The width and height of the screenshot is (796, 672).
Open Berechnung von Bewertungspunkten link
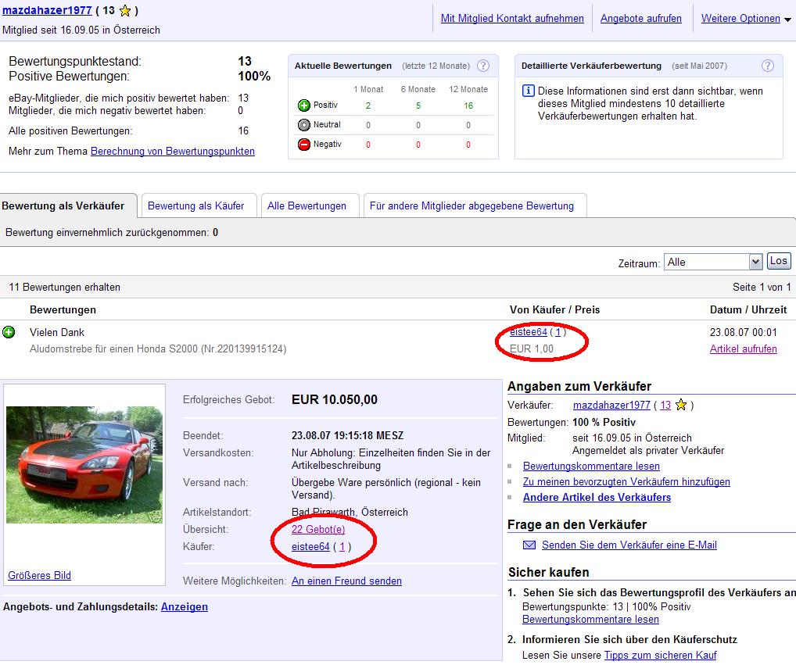pos(173,151)
